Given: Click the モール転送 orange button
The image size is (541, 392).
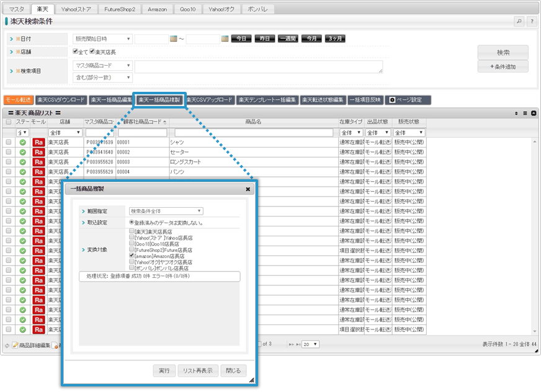Looking at the screenshot, I should tap(19, 100).
